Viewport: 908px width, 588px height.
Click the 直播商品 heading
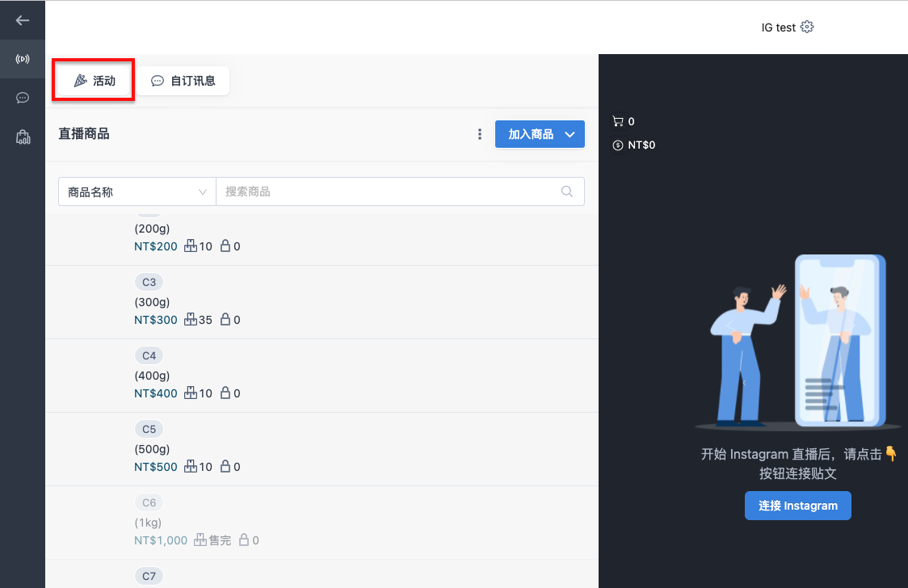(x=84, y=134)
